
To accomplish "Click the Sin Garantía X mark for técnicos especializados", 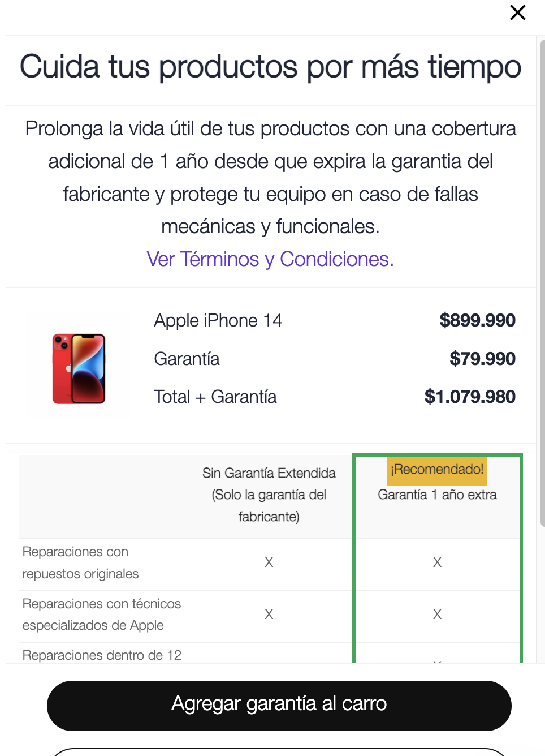I will point(269,615).
